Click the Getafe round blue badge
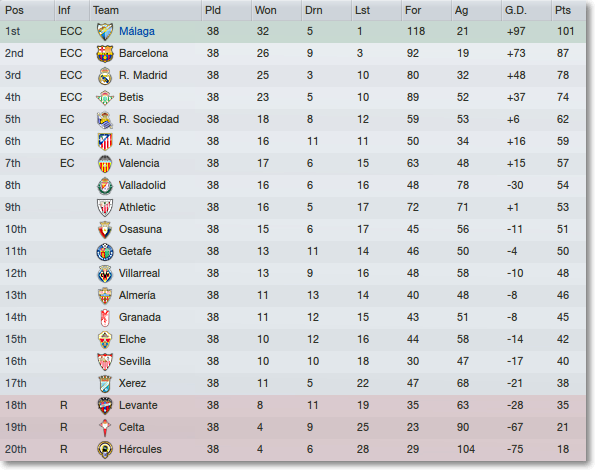This screenshot has width=595, height=470. coord(105,252)
